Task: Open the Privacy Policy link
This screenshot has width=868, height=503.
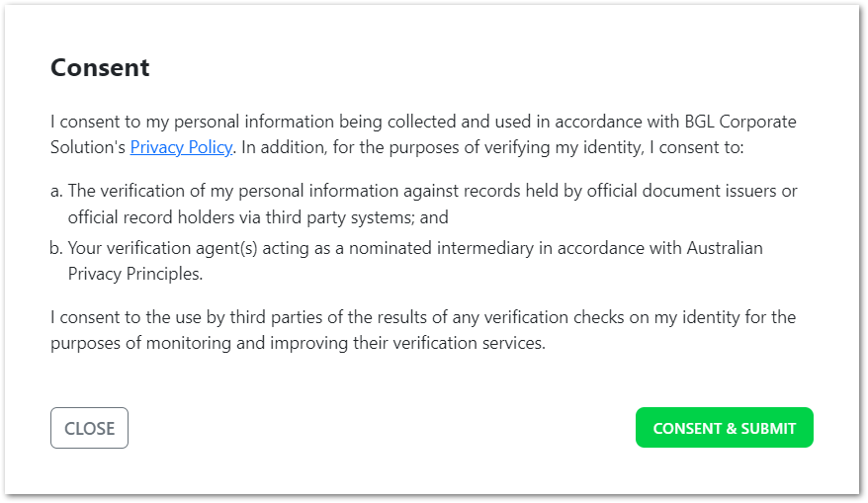Action: pos(181,148)
